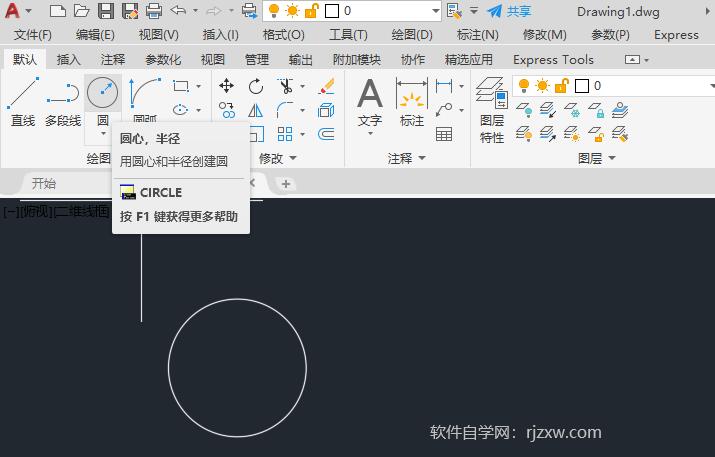Expand the Layers (图层) panel

click(597, 158)
